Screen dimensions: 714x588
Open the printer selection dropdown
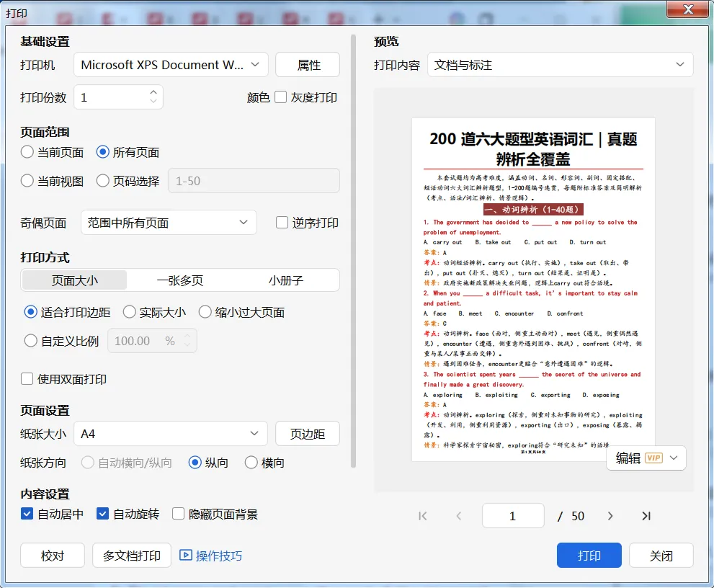[x=171, y=65]
